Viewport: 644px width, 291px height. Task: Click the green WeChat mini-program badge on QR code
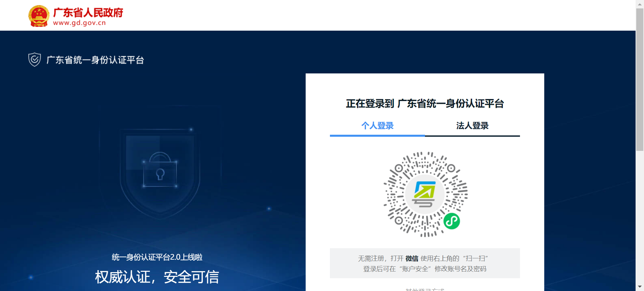(452, 221)
